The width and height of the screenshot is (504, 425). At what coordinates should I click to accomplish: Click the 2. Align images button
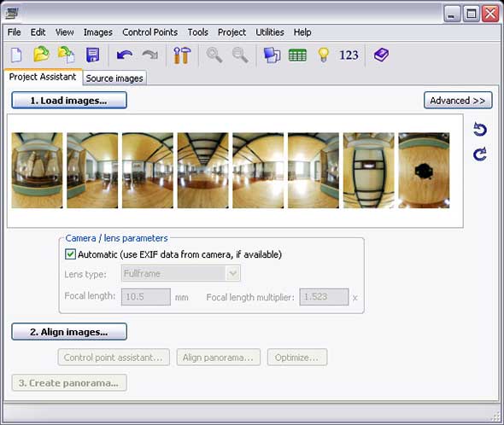point(69,332)
